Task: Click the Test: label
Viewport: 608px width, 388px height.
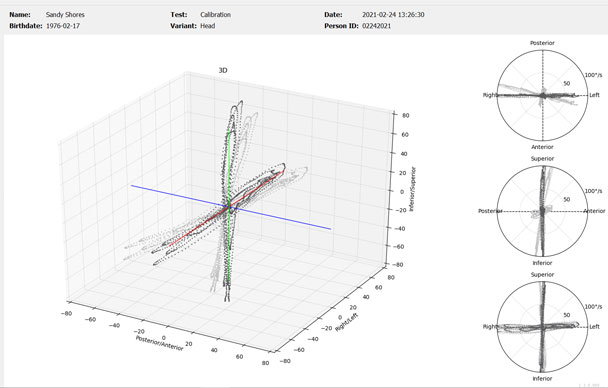Action: pos(179,15)
